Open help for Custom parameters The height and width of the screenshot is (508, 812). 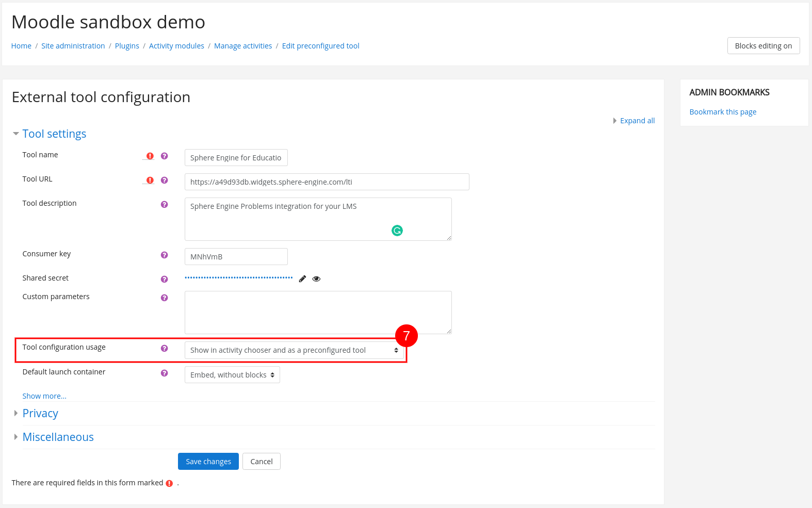tap(164, 298)
